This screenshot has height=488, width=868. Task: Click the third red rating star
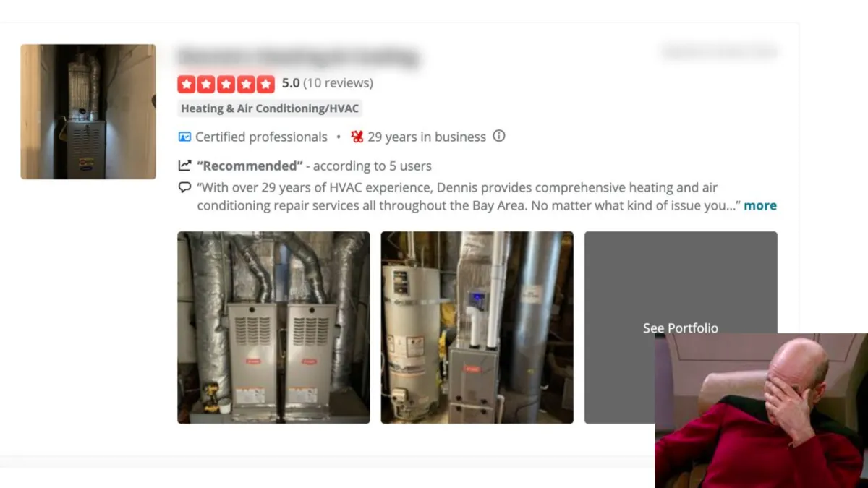tap(226, 84)
